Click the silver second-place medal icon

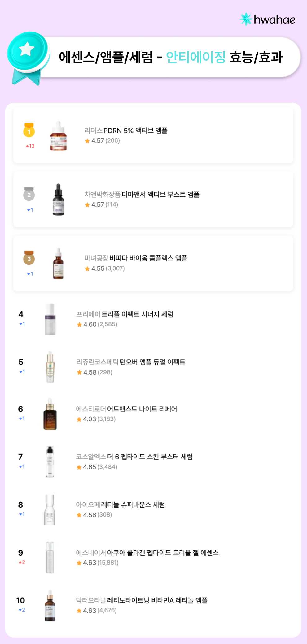29,194
